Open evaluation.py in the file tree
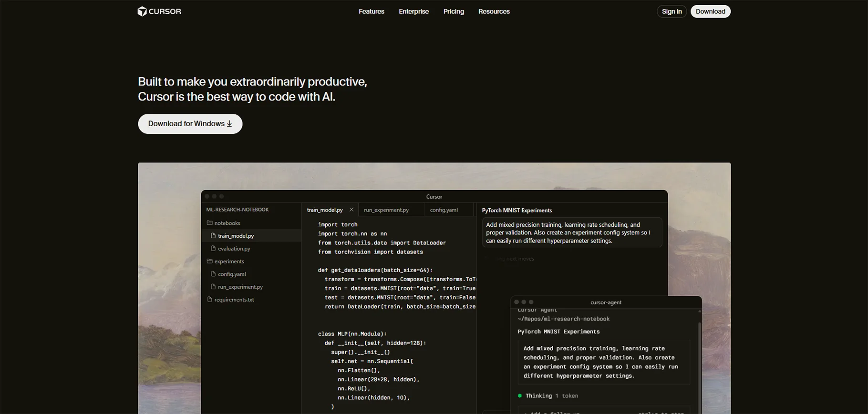868x414 pixels. [x=251, y=249]
